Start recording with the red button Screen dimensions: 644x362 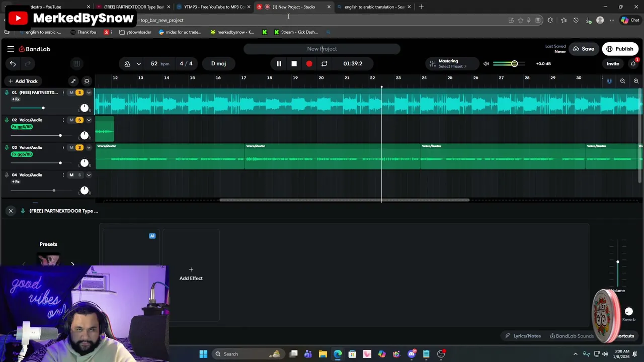coord(309,63)
